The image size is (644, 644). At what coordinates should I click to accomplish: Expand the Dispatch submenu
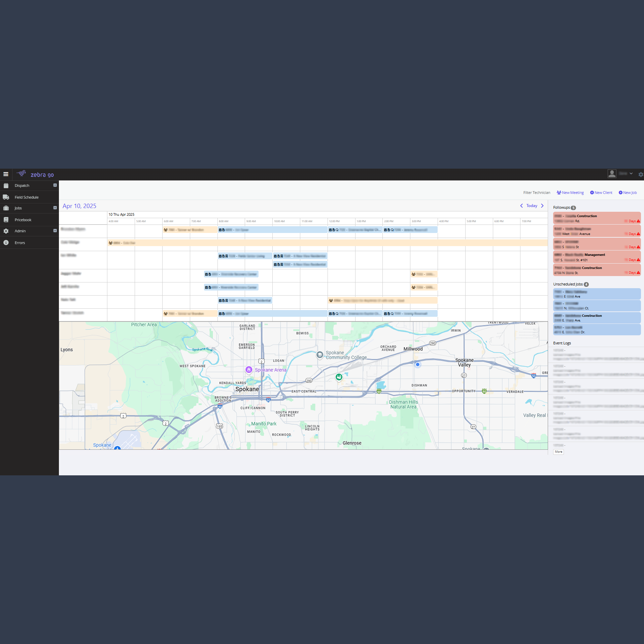55,185
